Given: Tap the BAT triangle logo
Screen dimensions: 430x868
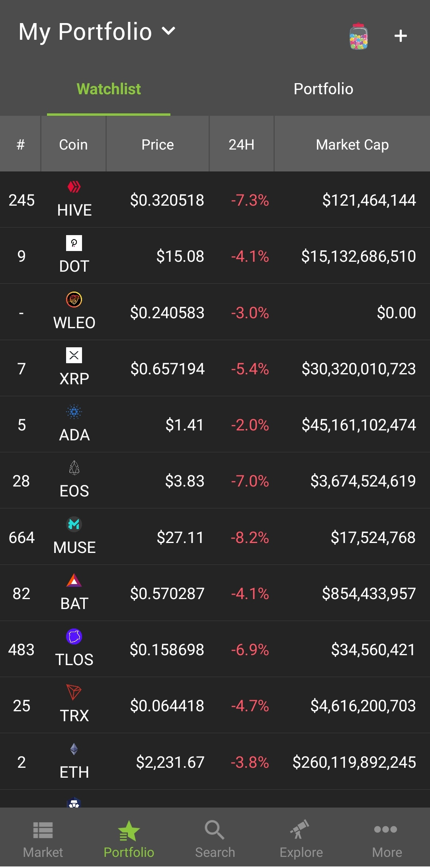Looking at the screenshot, I should pyautogui.click(x=74, y=580).
